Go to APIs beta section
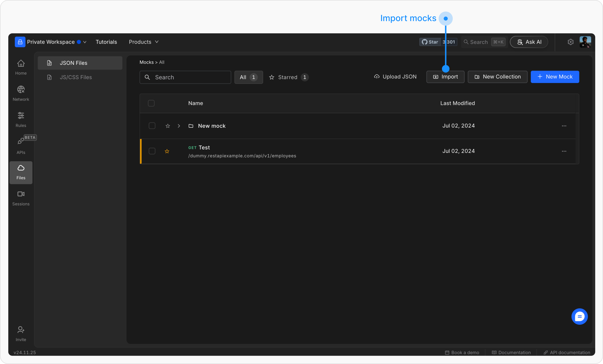The image size is (603, 364). click(21, 146)
